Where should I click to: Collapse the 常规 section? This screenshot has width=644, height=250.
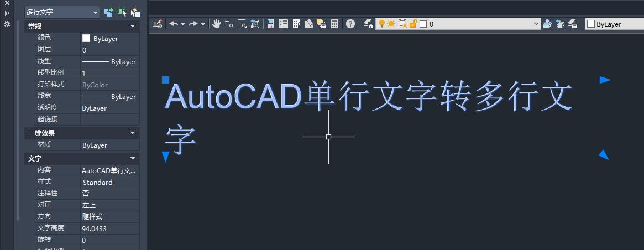click(133, 27)
